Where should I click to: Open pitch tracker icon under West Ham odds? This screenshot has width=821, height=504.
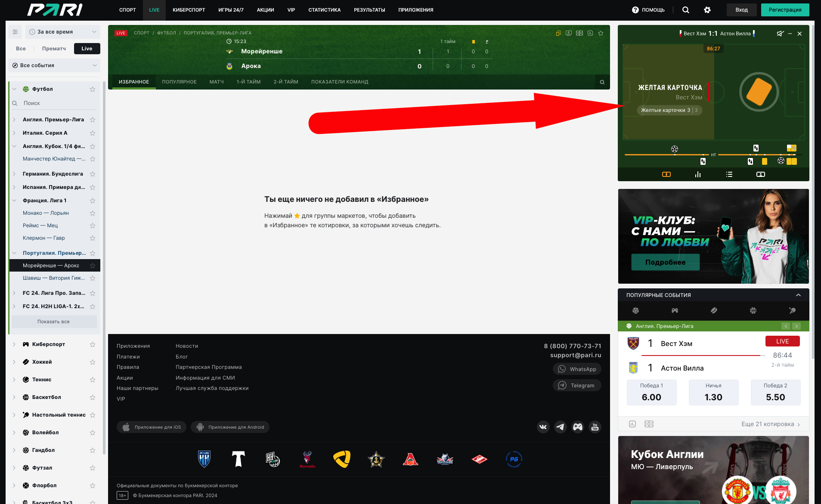(x=649, y=424)
